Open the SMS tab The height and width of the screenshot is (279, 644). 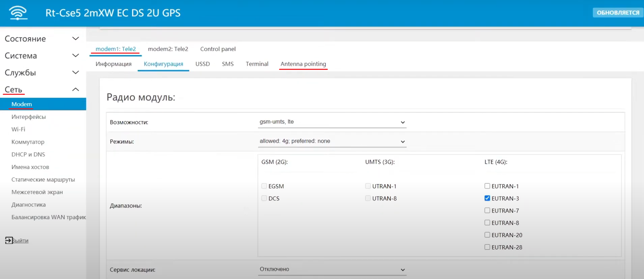pos(228,64)
